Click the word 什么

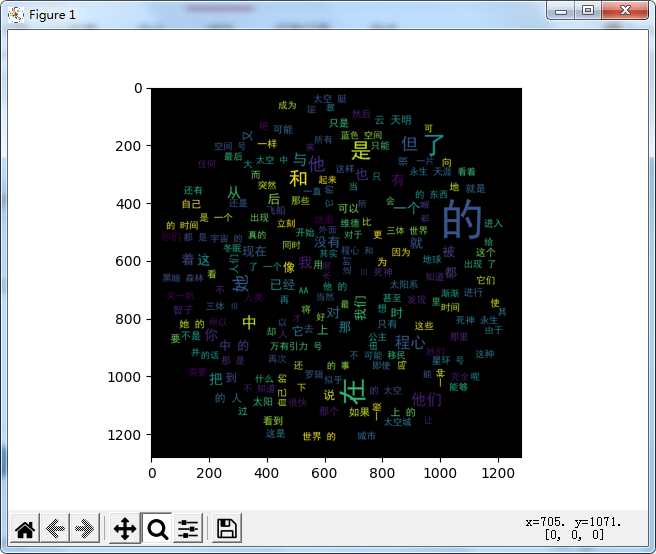pos(264,379)
